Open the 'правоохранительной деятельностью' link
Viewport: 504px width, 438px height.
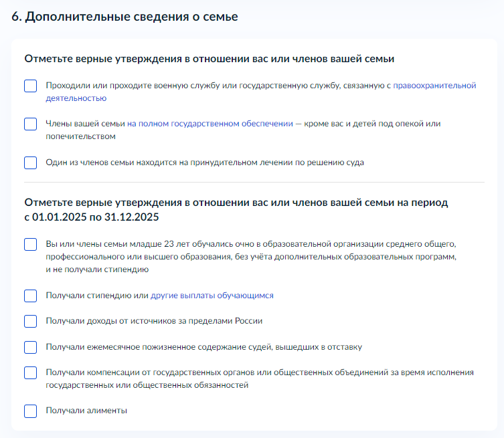click(434, 86)
